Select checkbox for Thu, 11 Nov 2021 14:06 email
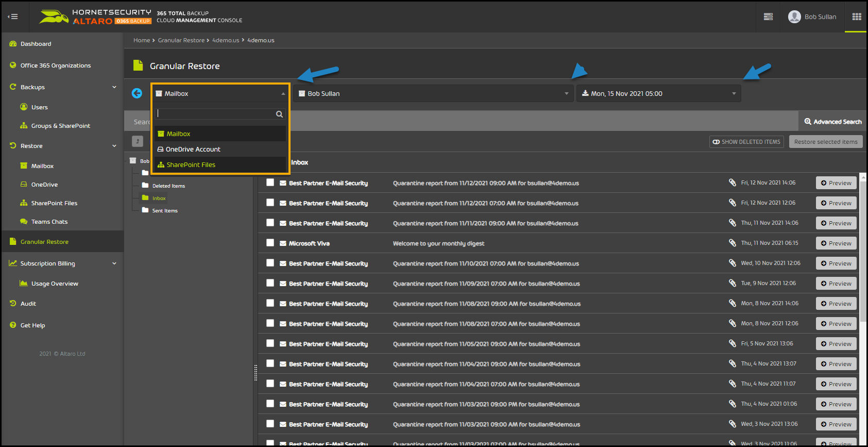This screenshot has height=447, width=868. [270, 223]
